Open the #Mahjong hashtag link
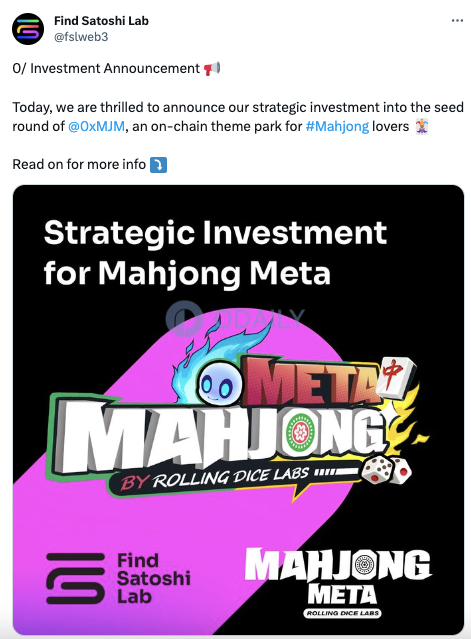This screenshot has width=471, height=639. 337,126
